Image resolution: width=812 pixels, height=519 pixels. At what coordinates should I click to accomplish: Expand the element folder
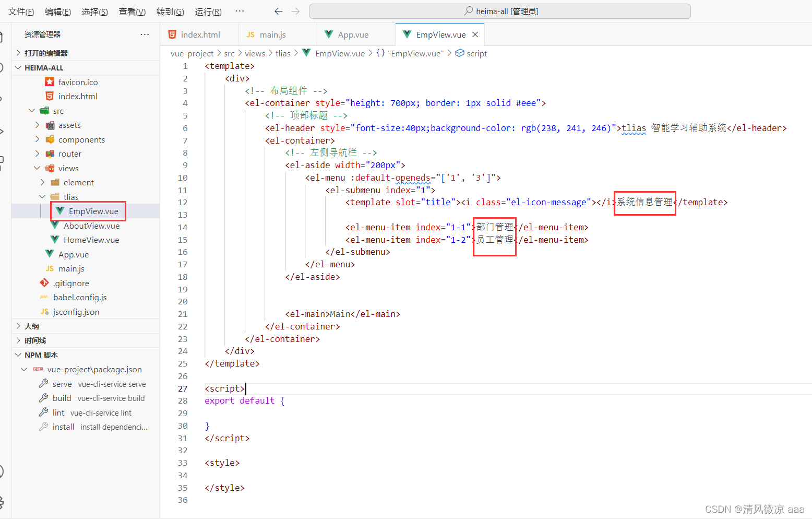pos(42,183)
